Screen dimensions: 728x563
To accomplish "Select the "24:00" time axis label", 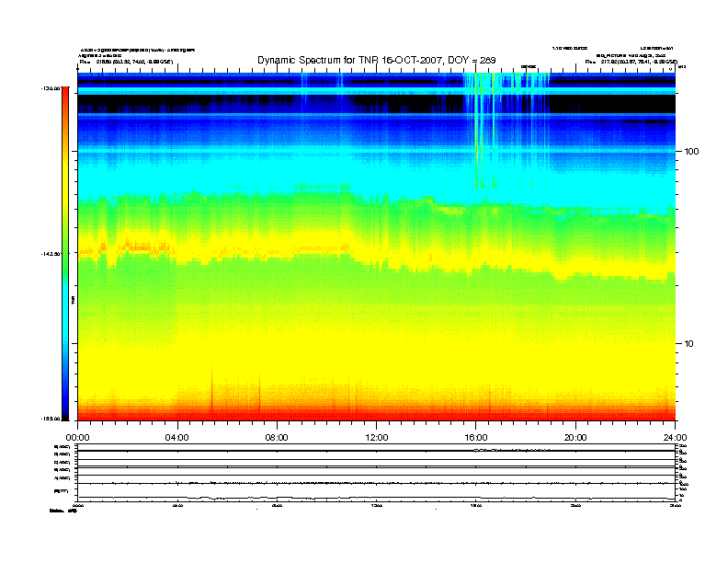I will point(675,438).
